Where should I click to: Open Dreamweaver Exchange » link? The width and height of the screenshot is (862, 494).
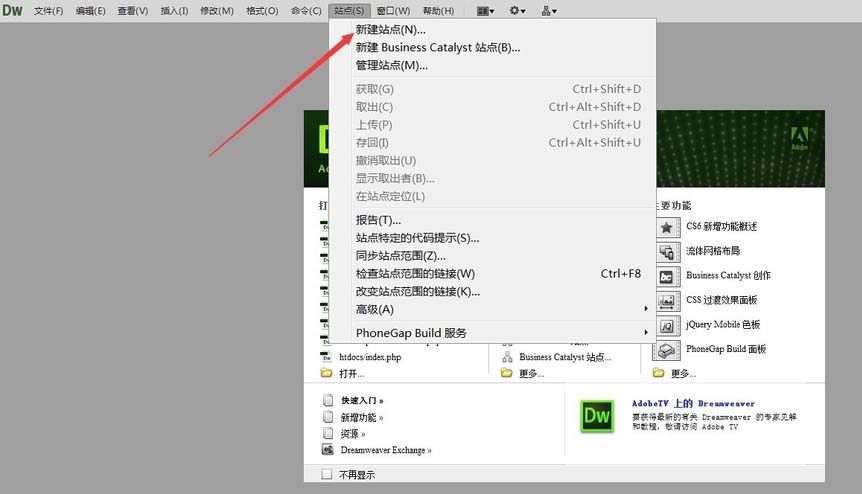coord(386,450)
